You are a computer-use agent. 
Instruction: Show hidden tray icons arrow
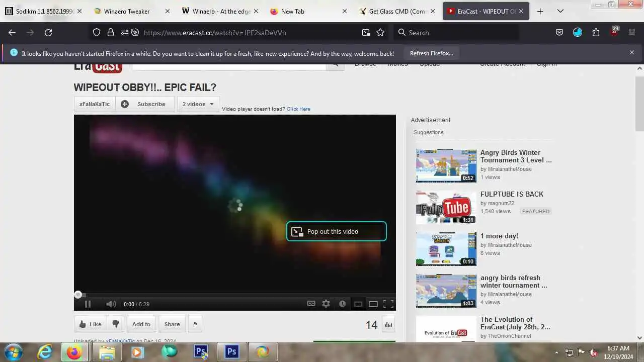[556, 352]
